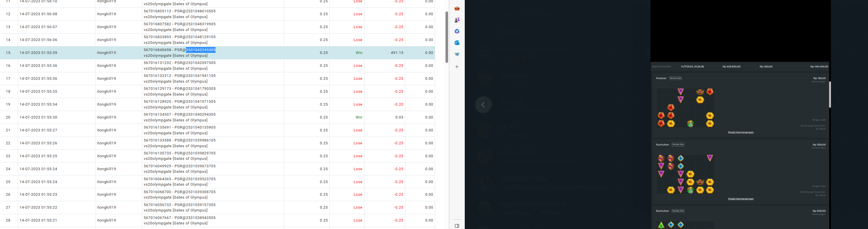
Task: Click reference 567016133588 - PGR@2531039986105
Action: [180, 140]
